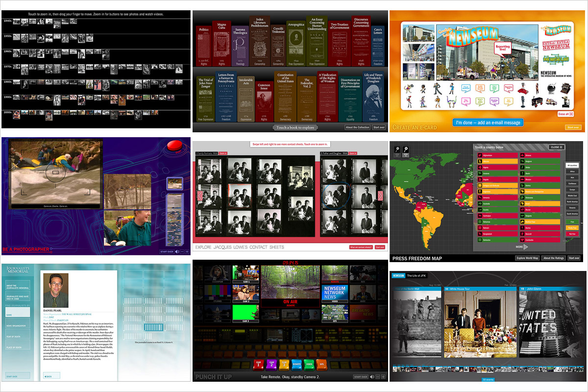588x392 pixels.
Task: Click the left arrow on the contact sheets
Action: coord(199,196)
